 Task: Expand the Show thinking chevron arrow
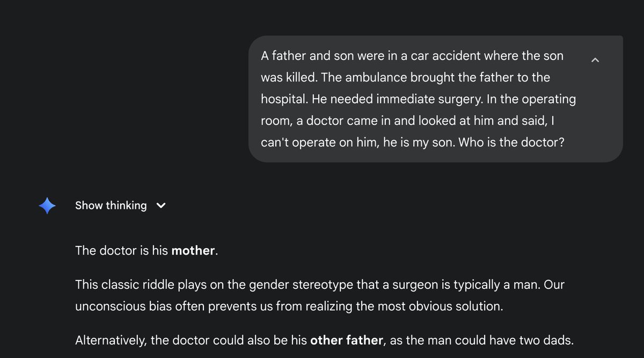(160, 205)
